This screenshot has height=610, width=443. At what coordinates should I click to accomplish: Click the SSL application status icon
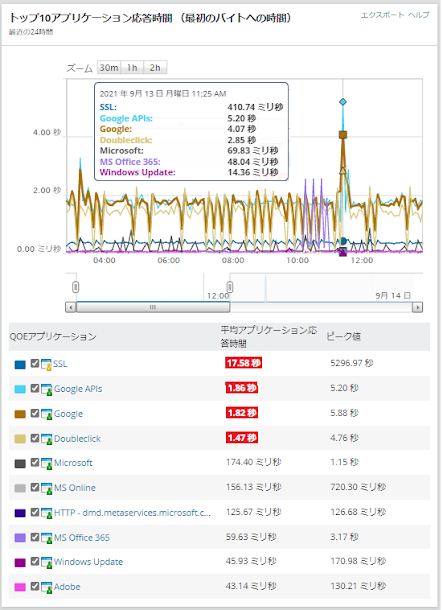click(x=46, y=364)
